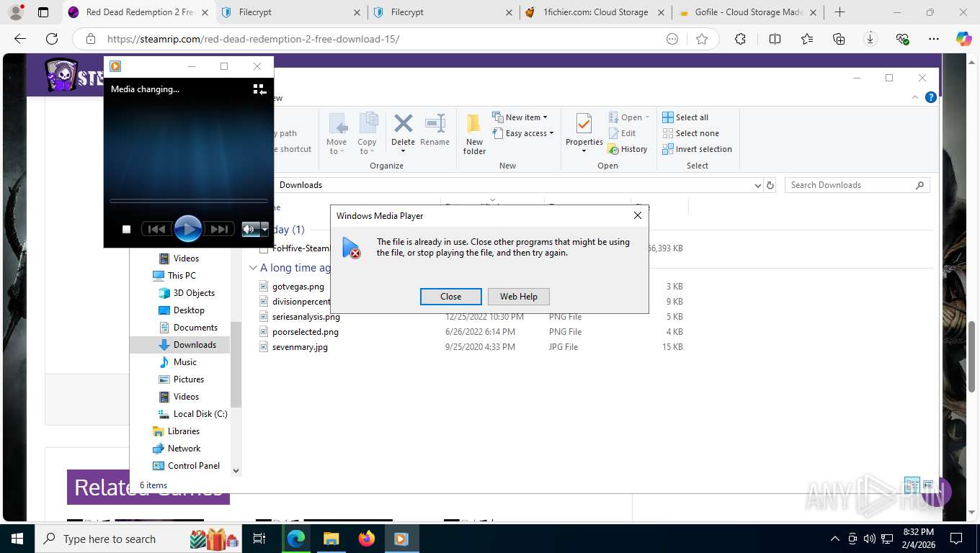980x553 pixels.
Task: Click the Previous track button in Media Player
Action: pos(156,229)
